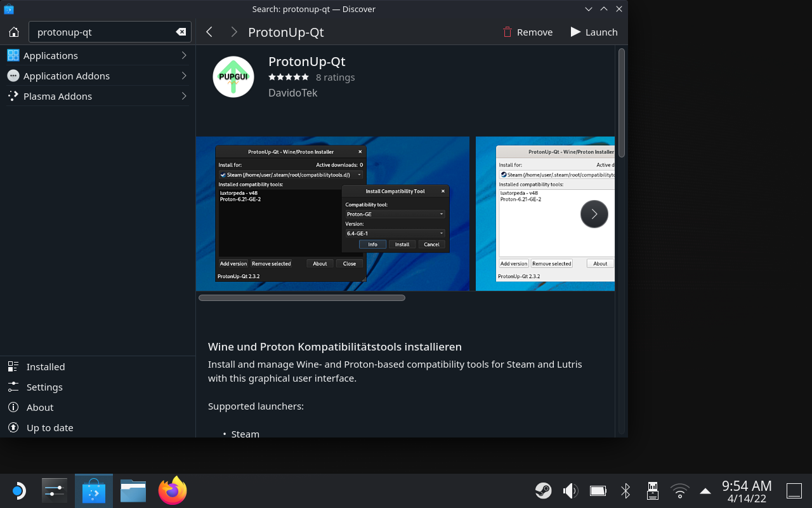Expand the Plasma Addons chevron

(184, 96)
